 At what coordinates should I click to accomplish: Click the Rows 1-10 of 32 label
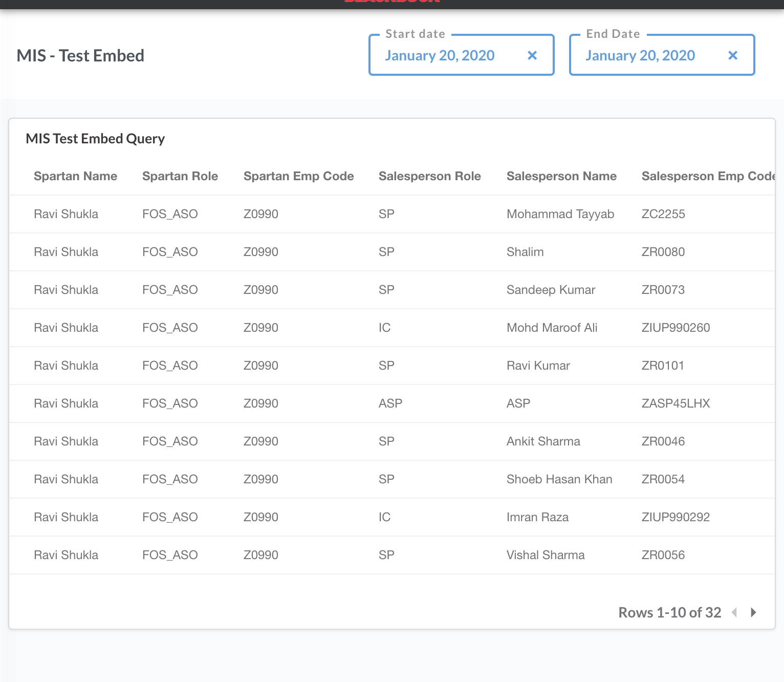tap(669, 612)
